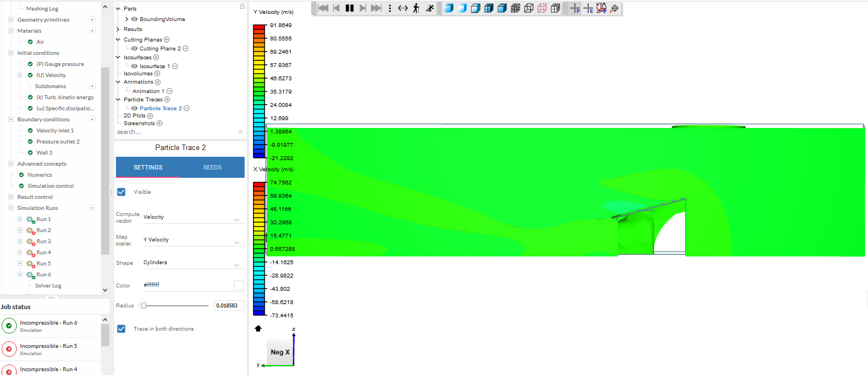Pause the animation playback

[x=349, y=8]
